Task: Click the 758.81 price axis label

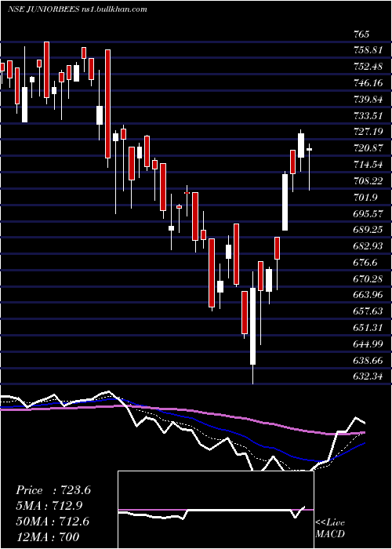Action: click(368, 50)
